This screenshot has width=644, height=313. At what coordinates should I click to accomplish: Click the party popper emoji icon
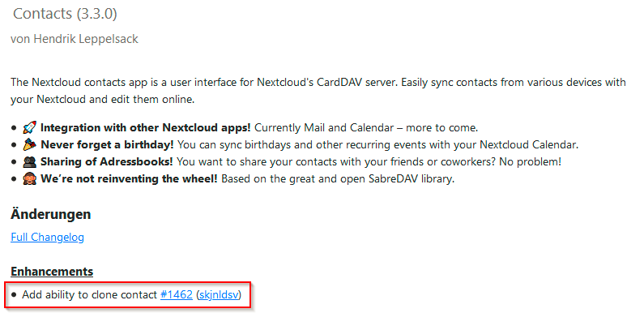click(30, 145)
